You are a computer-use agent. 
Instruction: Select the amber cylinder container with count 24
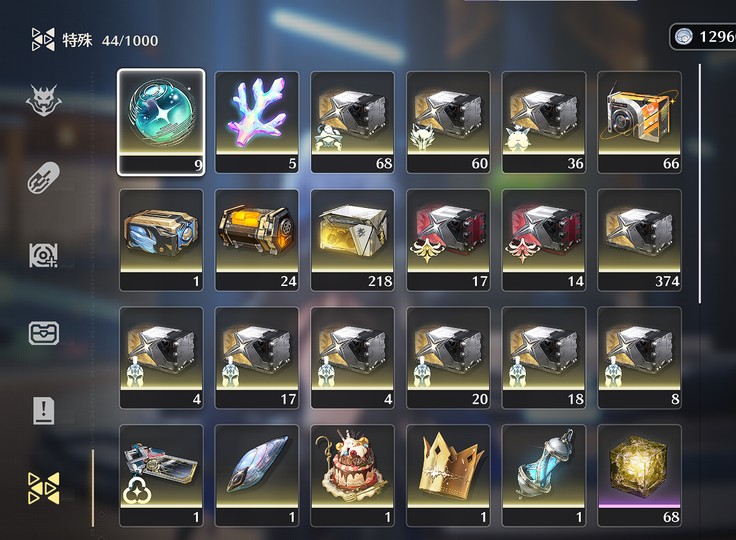pos(257,240)
